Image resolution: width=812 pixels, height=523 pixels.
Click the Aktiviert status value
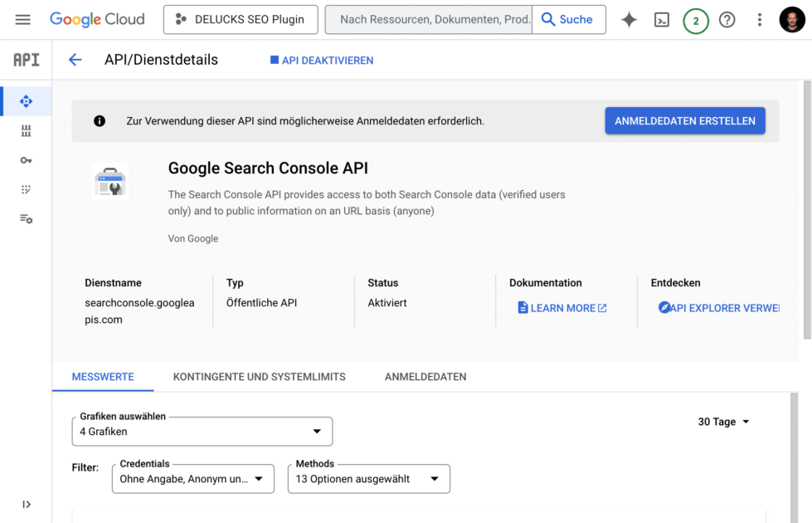[x=387, y=303]
